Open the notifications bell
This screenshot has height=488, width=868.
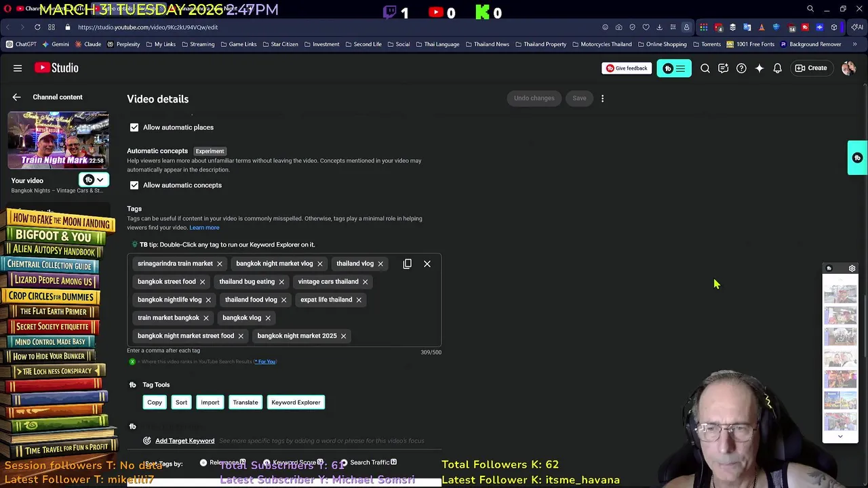point(778,68)
